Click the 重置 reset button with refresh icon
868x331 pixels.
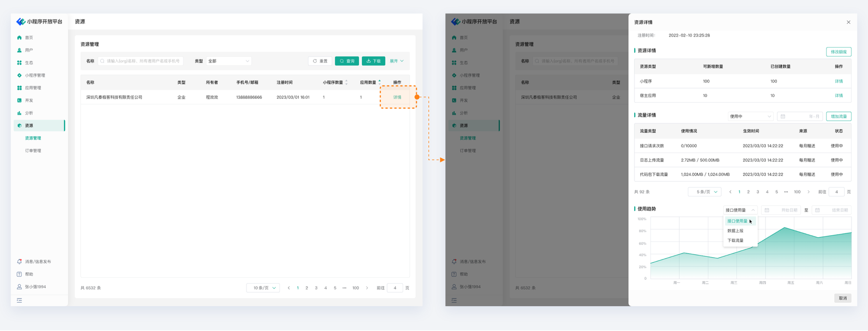click(x=320, y=61)
